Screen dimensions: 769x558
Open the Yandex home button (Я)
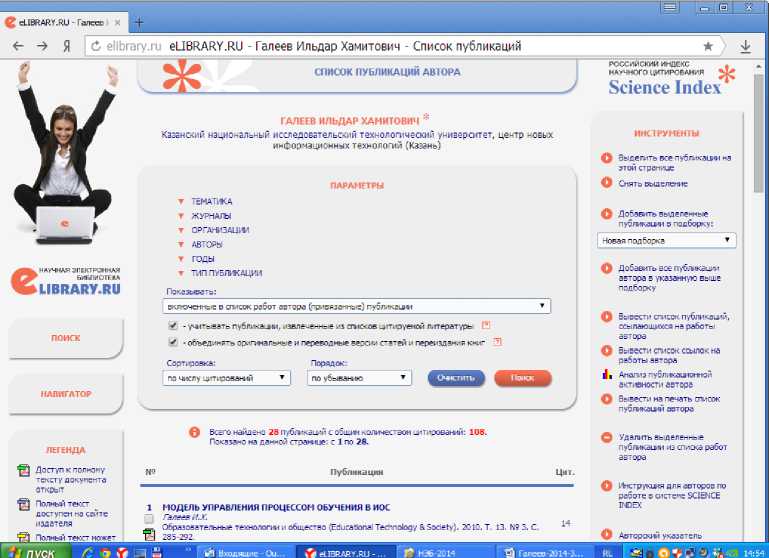coord(67,46)
